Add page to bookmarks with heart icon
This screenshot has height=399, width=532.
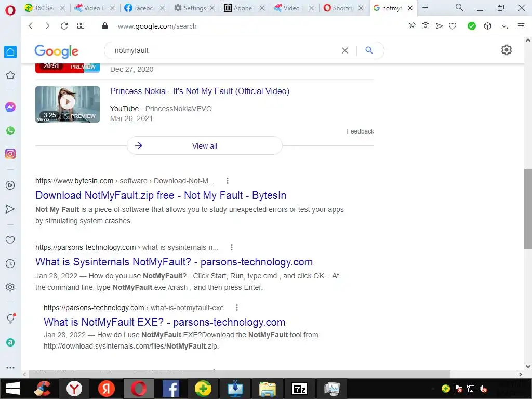coord(453,26)
